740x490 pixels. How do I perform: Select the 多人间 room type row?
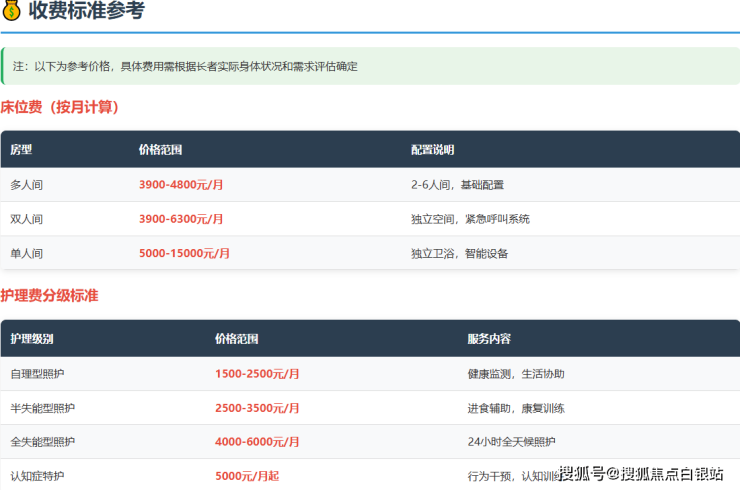(27, 185)
